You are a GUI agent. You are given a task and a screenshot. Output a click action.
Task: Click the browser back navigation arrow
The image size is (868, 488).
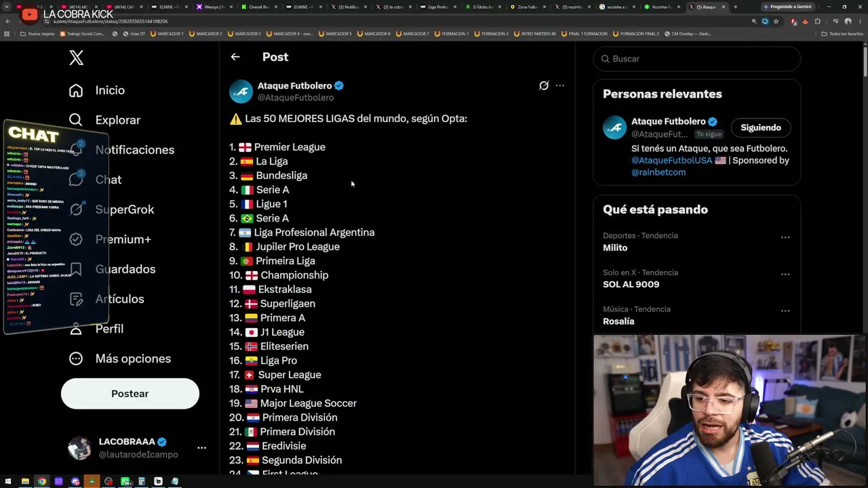(x=7, y=21)
